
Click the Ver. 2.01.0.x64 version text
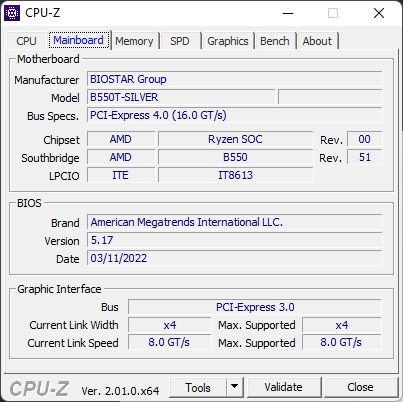click(120, 391)
